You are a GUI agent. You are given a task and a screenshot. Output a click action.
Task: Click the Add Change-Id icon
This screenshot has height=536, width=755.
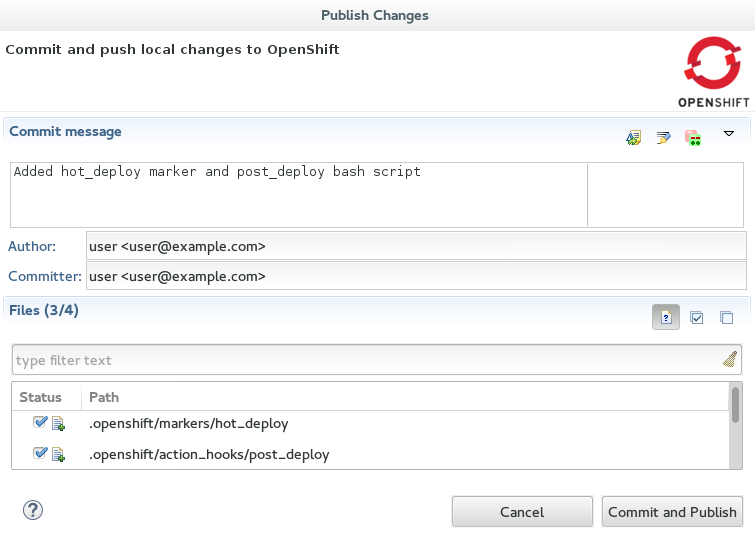point(693,138)
